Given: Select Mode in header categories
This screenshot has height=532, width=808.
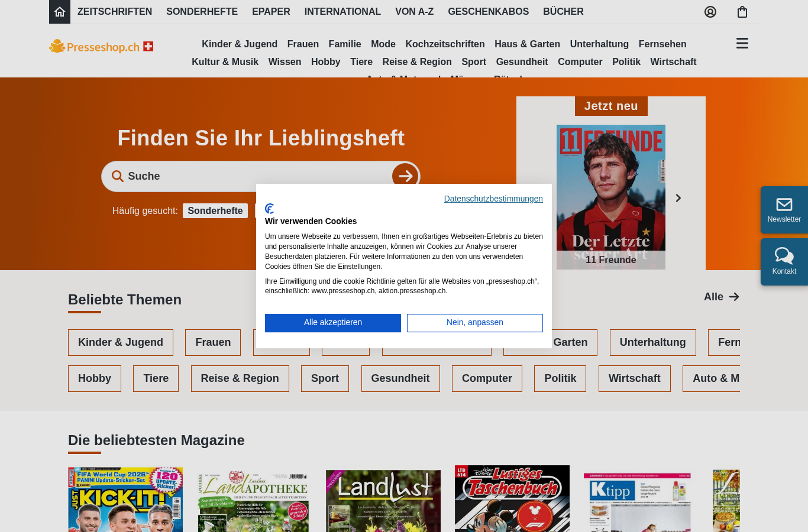Looking at the screenshot, I should 383,44.
